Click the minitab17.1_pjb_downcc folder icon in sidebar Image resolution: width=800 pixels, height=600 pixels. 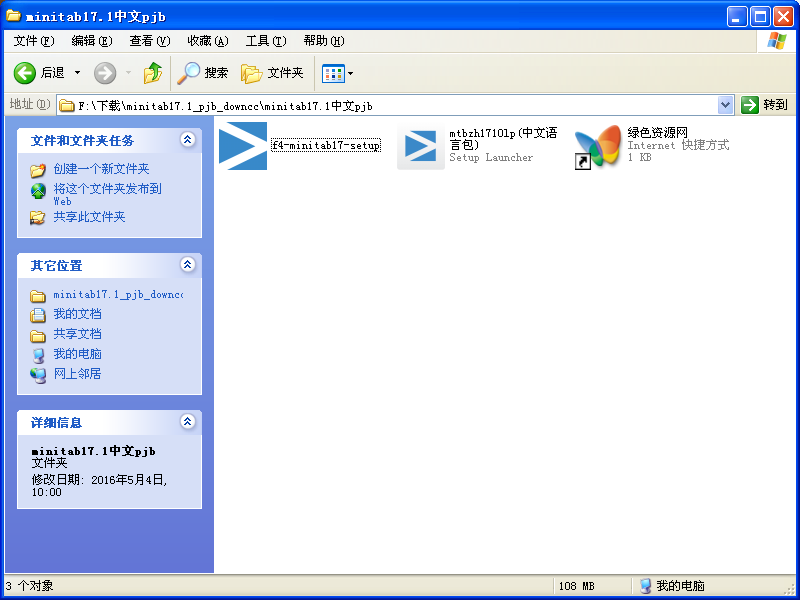click(38, 296)
